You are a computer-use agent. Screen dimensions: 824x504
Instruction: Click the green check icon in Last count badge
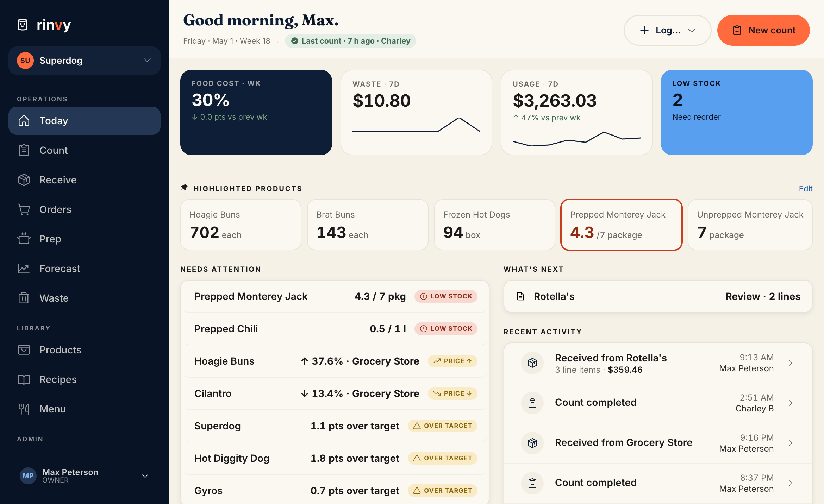[x=295, y=41]
